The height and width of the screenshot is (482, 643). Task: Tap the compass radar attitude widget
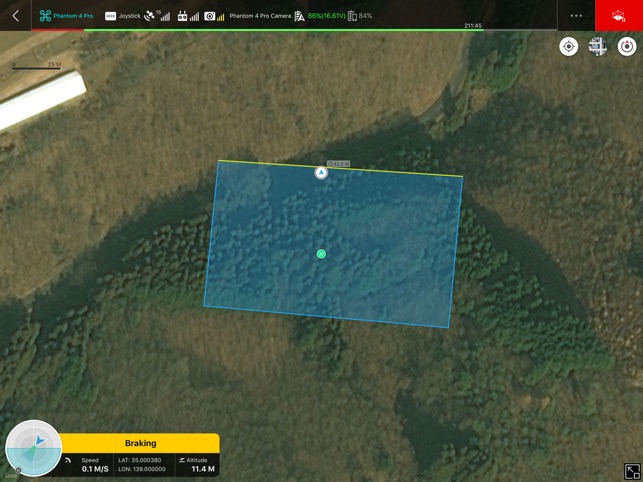click(33, 449)
